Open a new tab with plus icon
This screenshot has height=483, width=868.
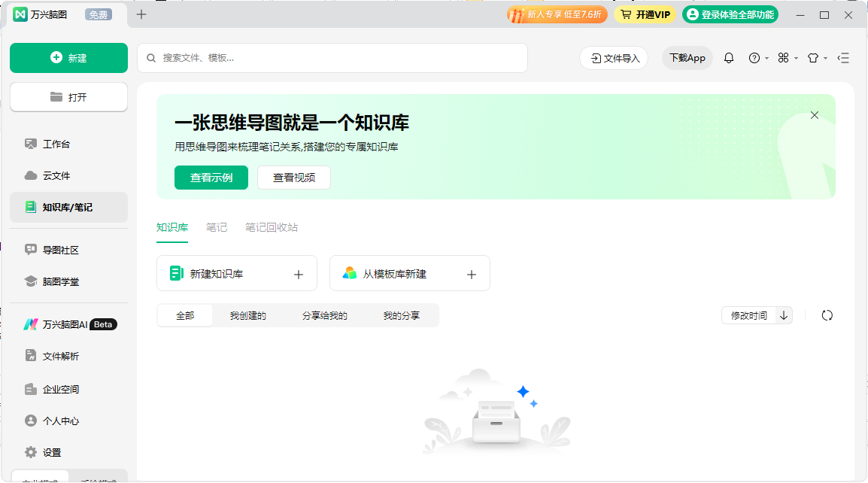tap(141, 14)
